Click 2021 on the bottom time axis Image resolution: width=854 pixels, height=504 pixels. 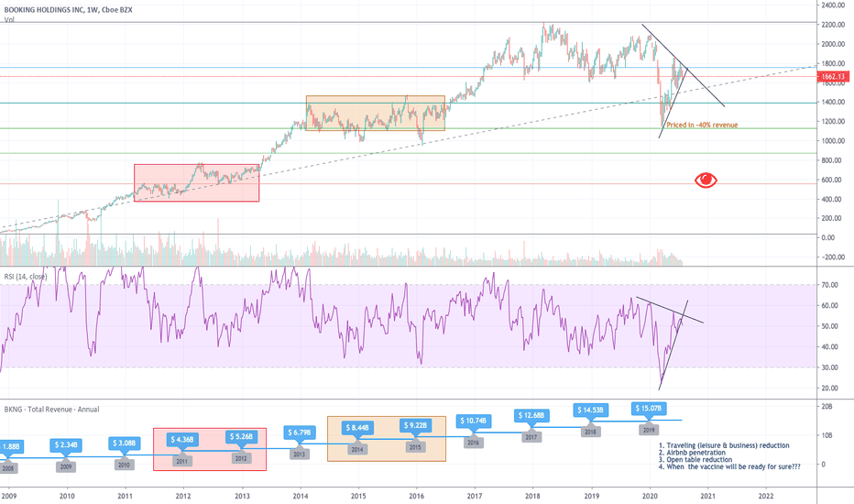pos(708,496)
